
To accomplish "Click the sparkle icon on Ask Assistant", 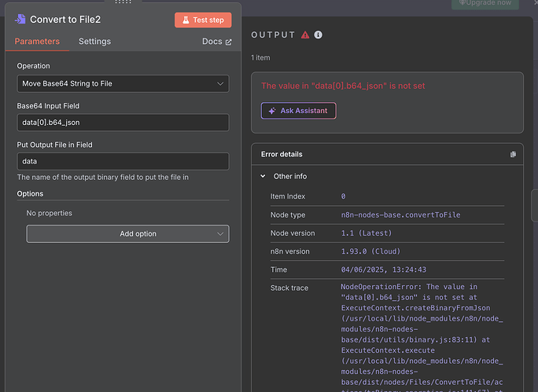I will coord(272,111).
